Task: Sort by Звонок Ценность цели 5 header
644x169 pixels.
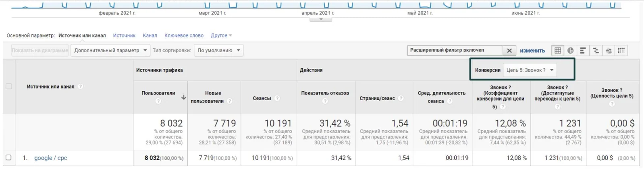Action: pyautogui.click(x=612, y=93)
